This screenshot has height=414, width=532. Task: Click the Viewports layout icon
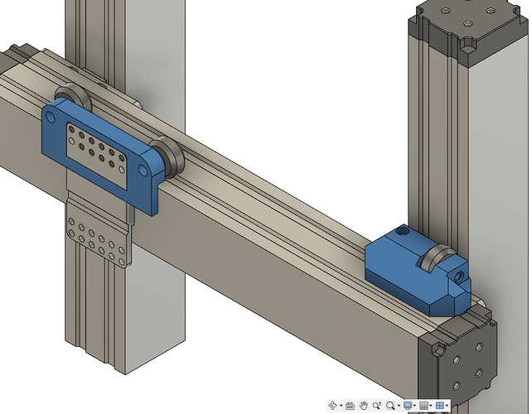[440, 405]
